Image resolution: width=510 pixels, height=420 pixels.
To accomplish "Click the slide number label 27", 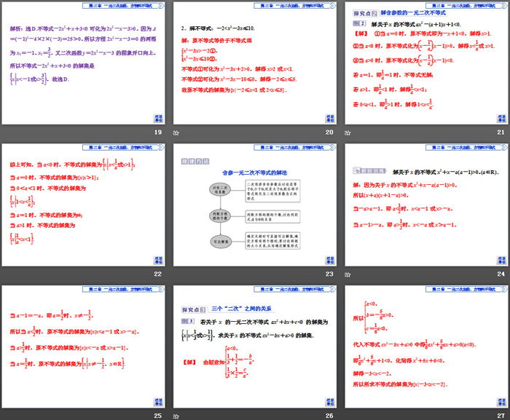I will pos(501,416).
